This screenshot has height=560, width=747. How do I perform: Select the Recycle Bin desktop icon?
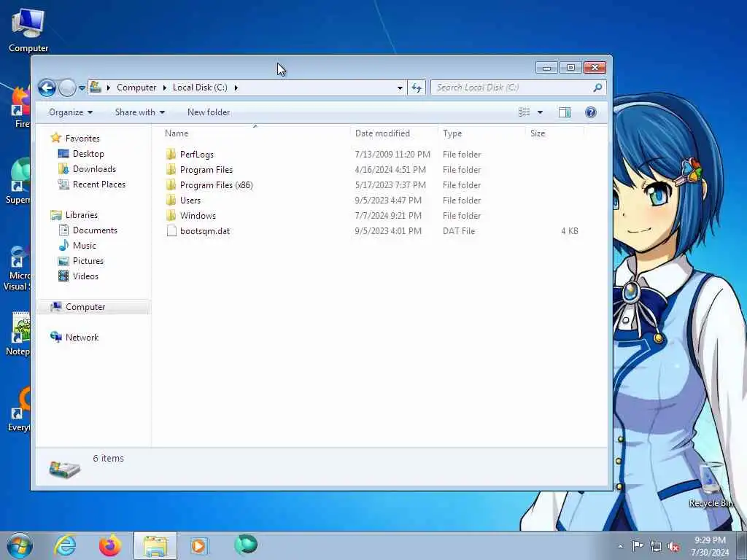[711, 484]
